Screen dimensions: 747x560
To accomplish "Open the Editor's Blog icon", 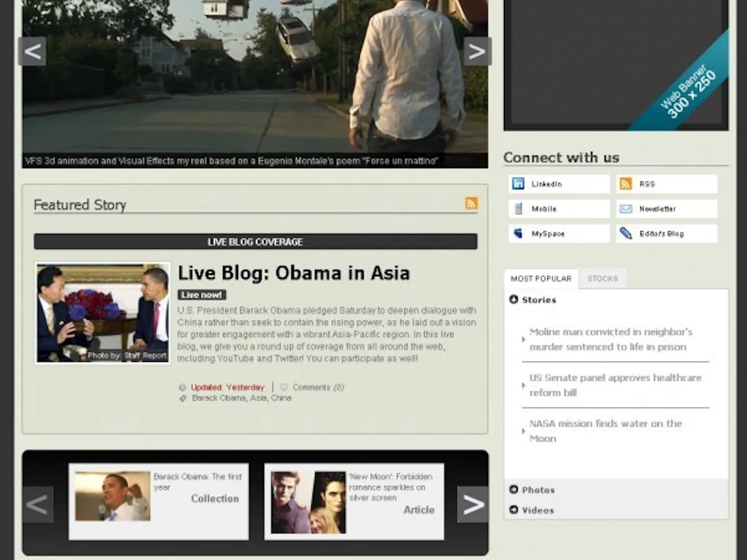I will [625, 233].
